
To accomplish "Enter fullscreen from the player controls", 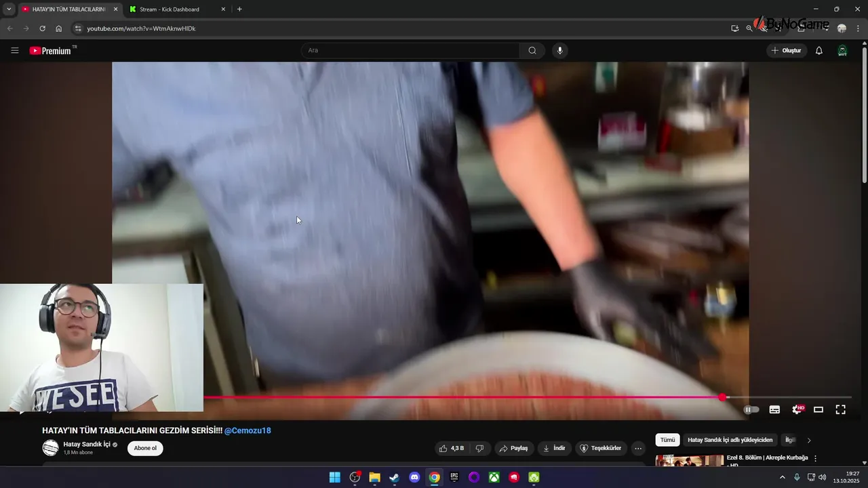I will [x=840, y=409].
